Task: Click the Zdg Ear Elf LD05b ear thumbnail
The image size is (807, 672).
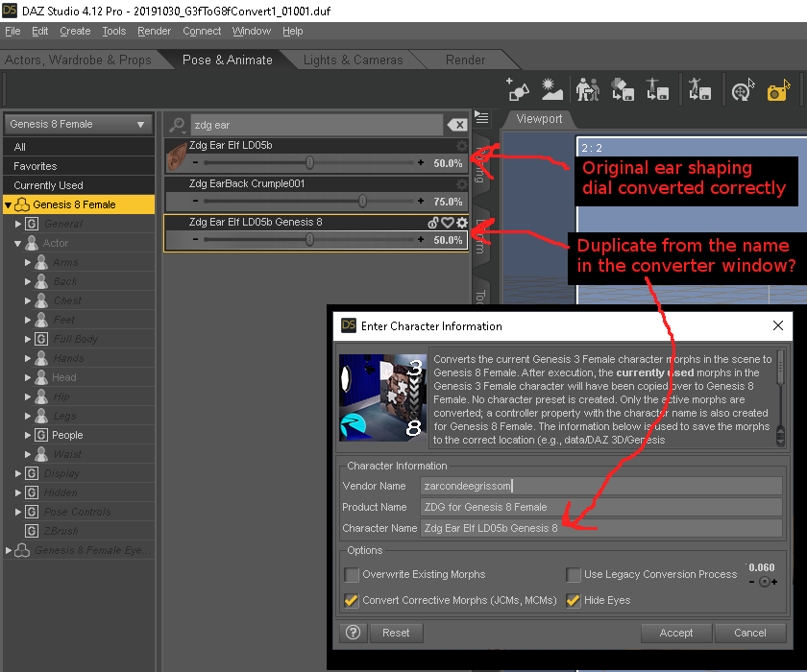Action: [x=177, y=156]
